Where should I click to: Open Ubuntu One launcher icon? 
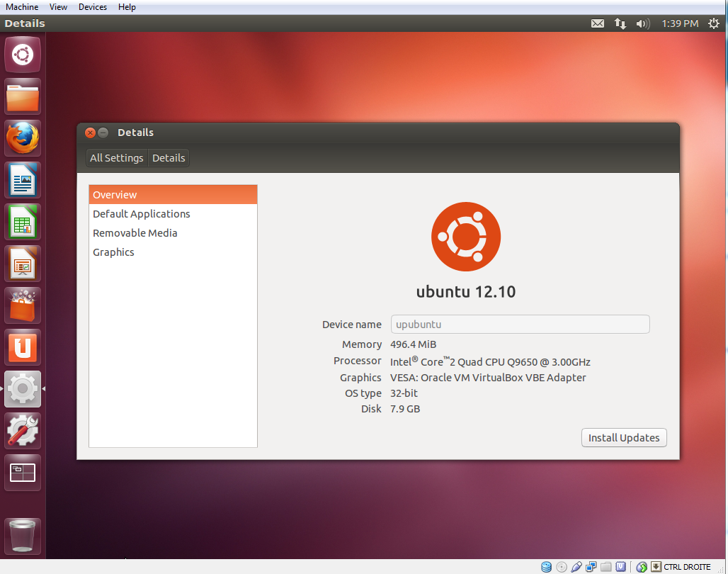tap(22, 348)
